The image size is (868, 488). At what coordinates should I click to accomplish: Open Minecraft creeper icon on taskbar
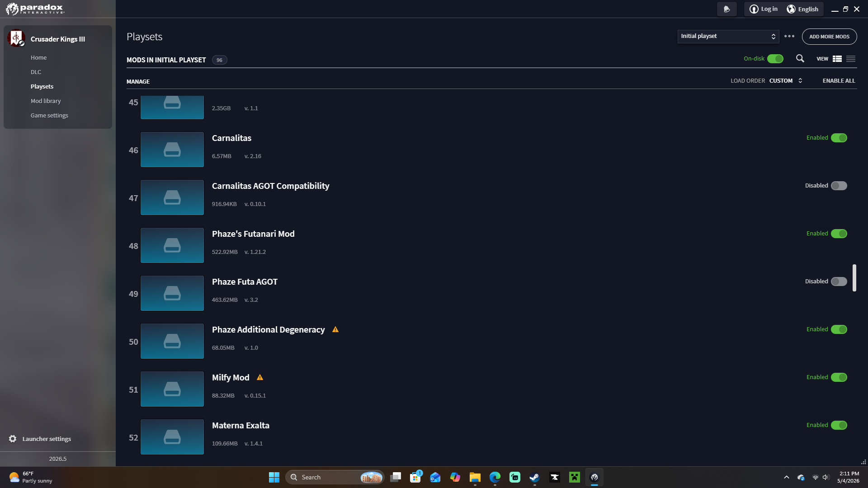click(x=575, y=477)
